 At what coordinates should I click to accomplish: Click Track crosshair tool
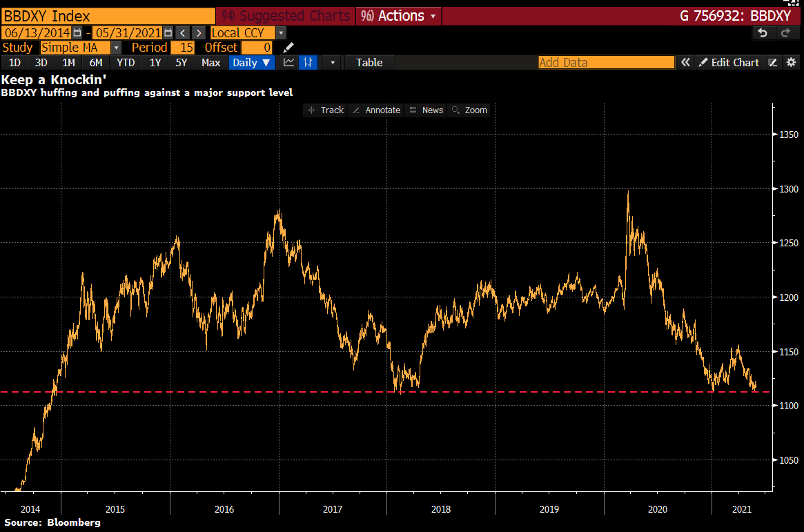326,110
